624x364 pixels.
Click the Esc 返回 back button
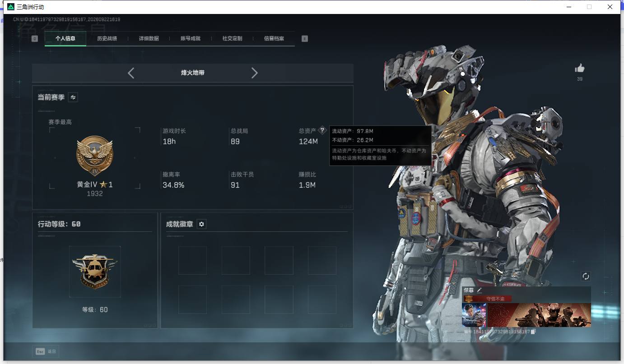click(x=46, y=351)
